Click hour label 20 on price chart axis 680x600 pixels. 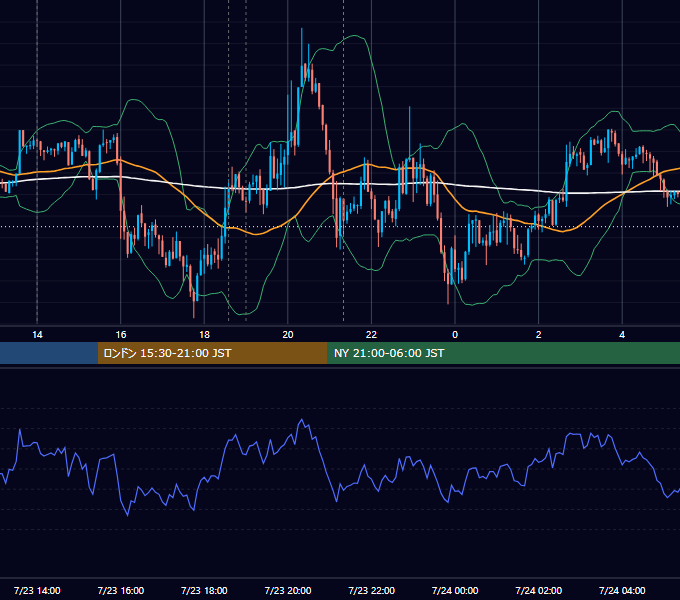click(288, 335)
